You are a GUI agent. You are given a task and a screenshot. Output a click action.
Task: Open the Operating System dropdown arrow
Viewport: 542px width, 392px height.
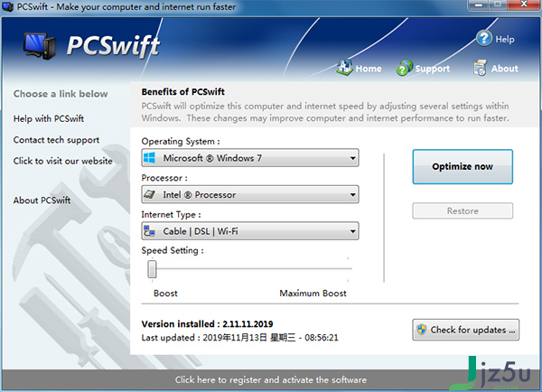pos(352,158)
